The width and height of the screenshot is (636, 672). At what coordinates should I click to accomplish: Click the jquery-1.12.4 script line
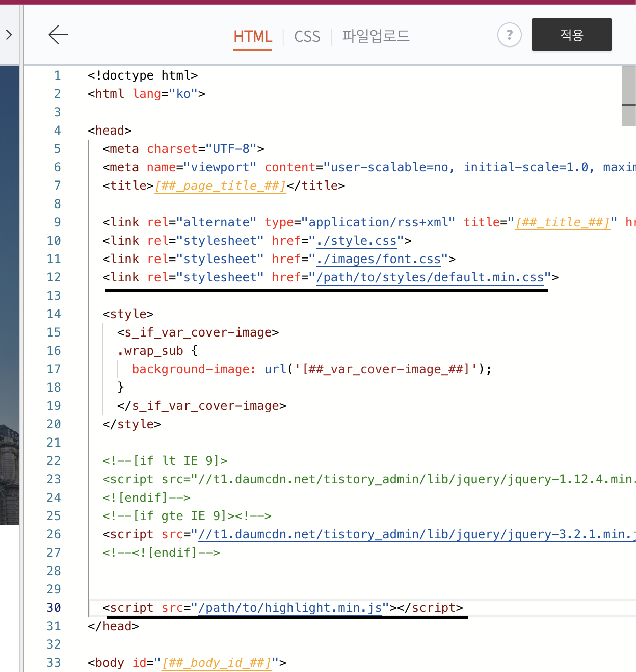(x=369, y=479)
